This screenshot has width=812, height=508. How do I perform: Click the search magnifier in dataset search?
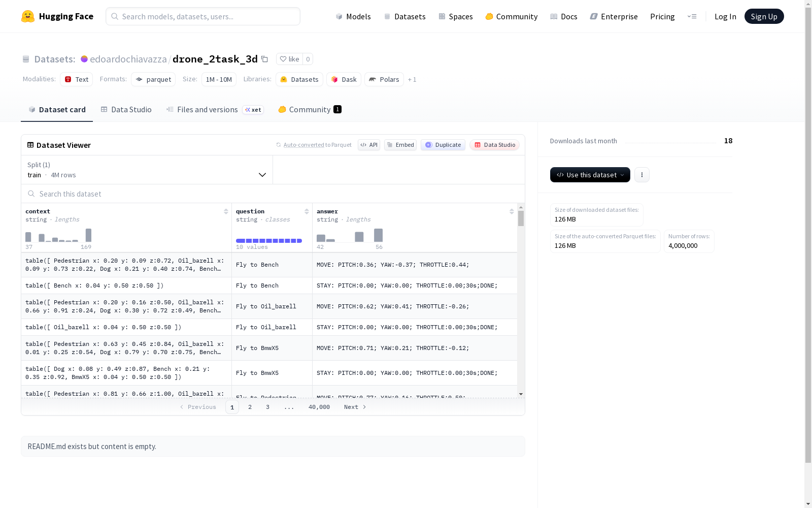click(x=31, y=194)
